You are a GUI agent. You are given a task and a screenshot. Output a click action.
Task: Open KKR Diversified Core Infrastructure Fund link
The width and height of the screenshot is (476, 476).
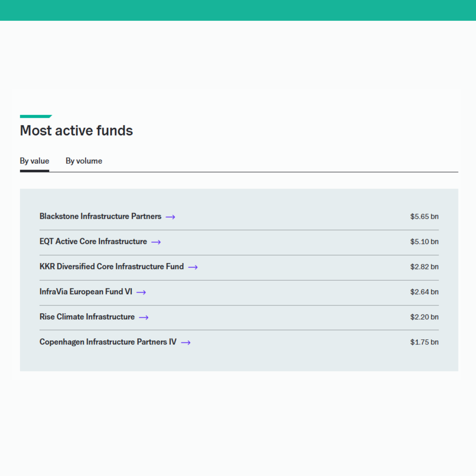[x=112, y=267]
